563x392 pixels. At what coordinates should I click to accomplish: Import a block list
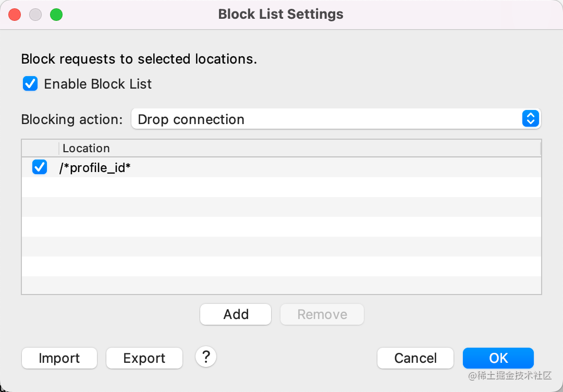[x=59, y=358]
